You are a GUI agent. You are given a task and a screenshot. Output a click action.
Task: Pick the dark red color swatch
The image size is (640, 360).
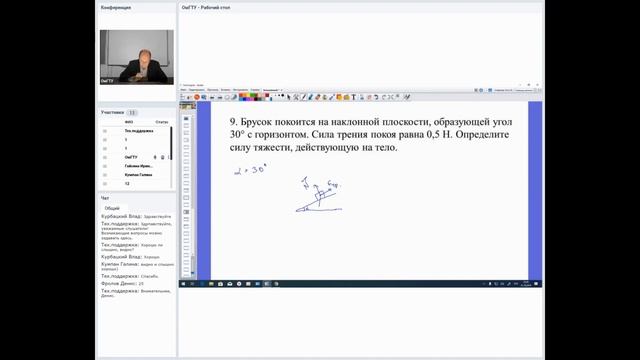[267, 96]
